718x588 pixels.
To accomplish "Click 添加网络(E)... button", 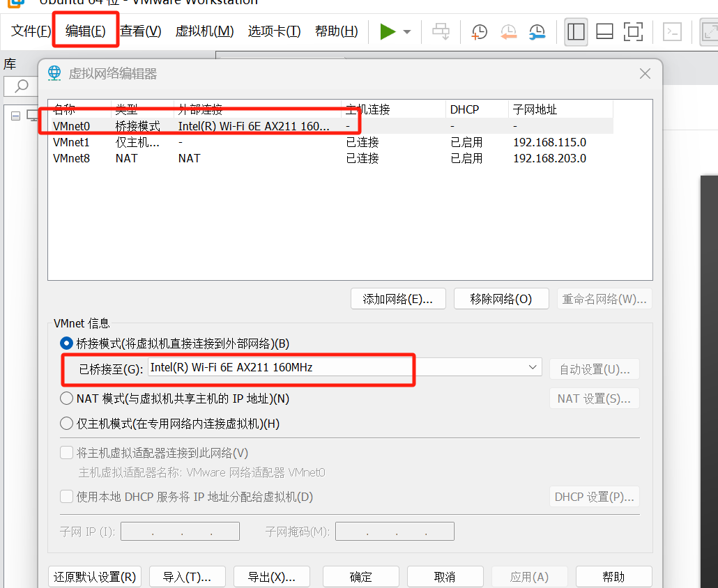I will pyautogui.click(x=398, y=299).
